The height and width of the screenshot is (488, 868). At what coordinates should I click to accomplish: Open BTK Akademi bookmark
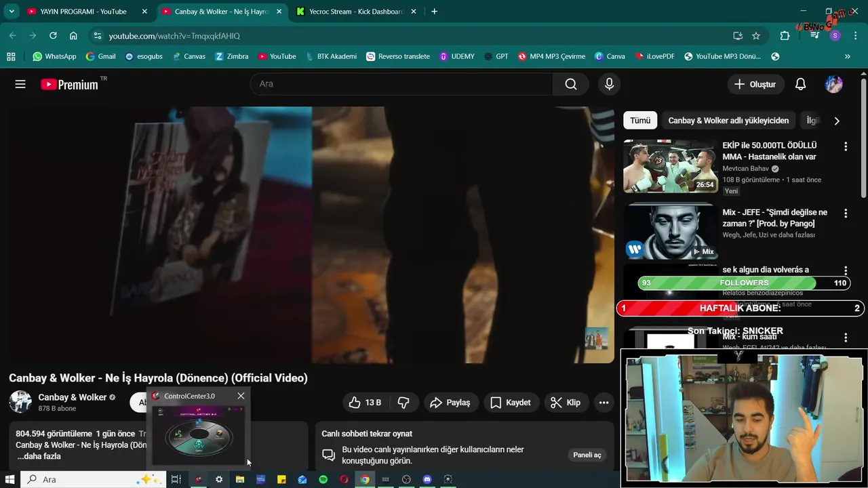(331, 56)
